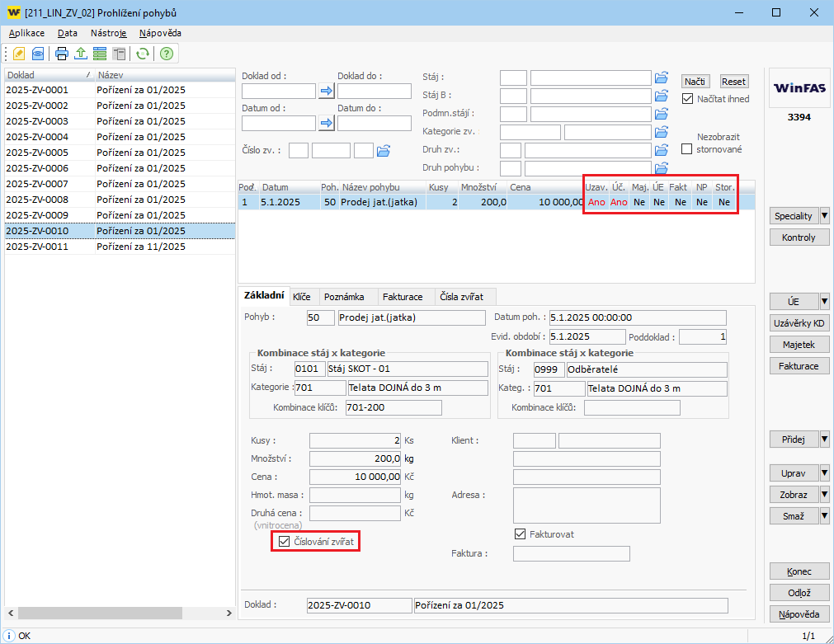Uncheck the Číslování zvířat checkbox
Viewport: 834px width, 644px height.
coord(285,542)
